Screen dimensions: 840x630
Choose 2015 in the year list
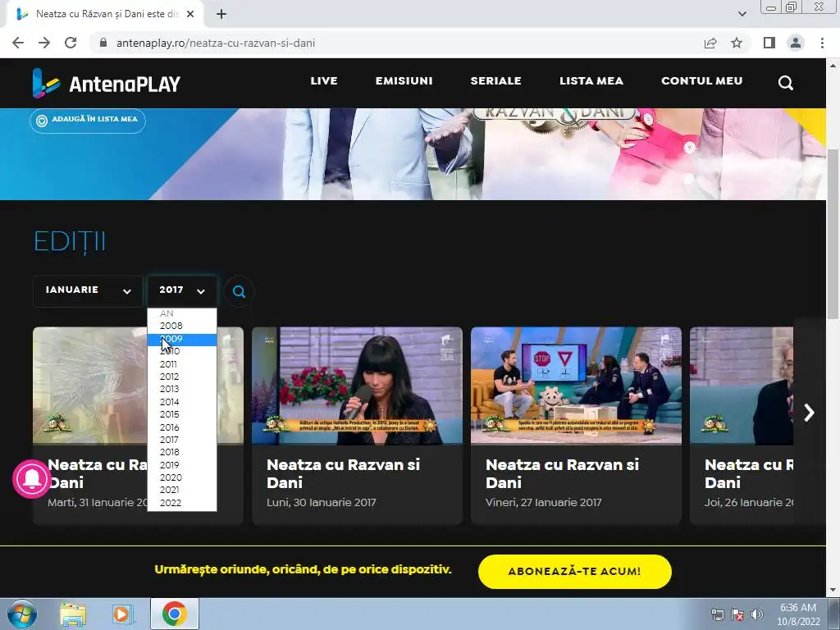coord(182,414)
